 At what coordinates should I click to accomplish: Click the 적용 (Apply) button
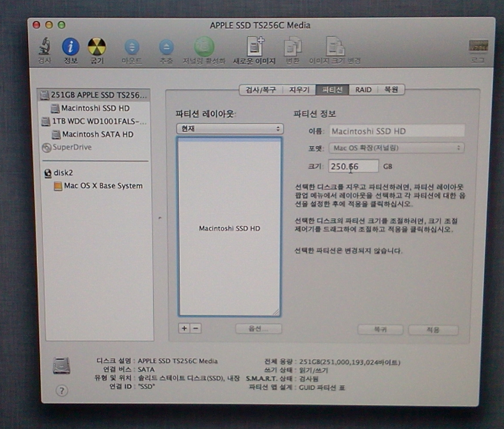[433, 330]
